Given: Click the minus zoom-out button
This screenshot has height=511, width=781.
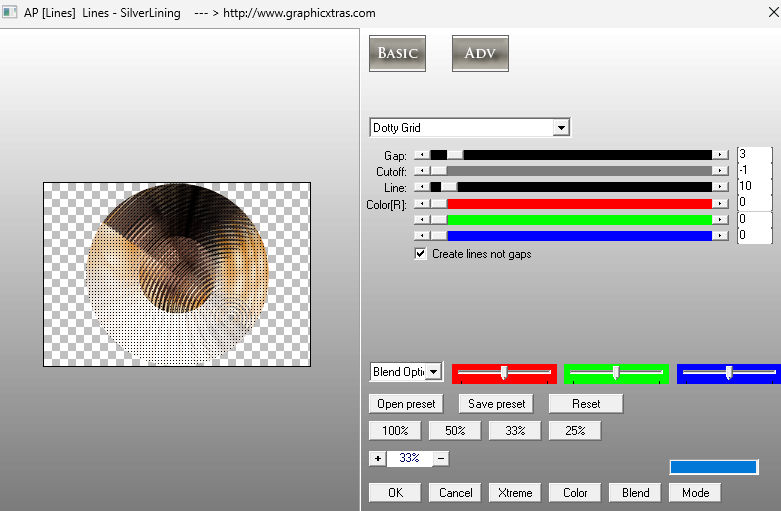Looking at the screenshot, I should 441,458.
